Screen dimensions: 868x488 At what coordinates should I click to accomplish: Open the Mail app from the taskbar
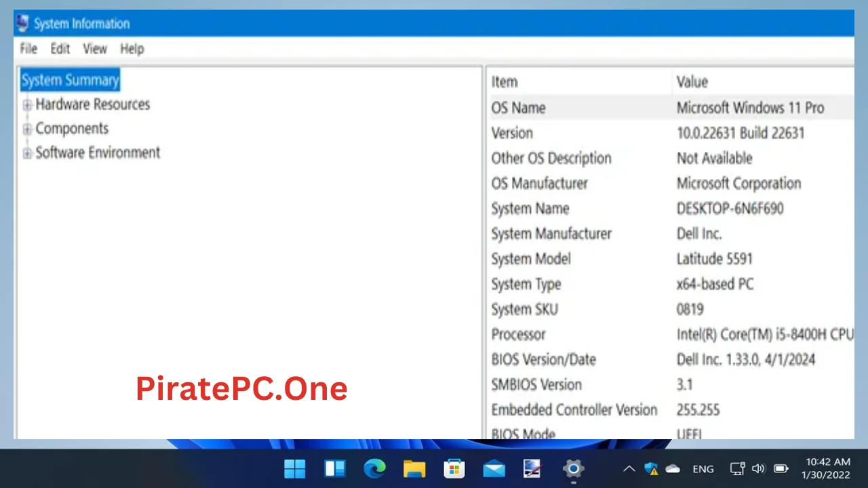click(494, 468)
